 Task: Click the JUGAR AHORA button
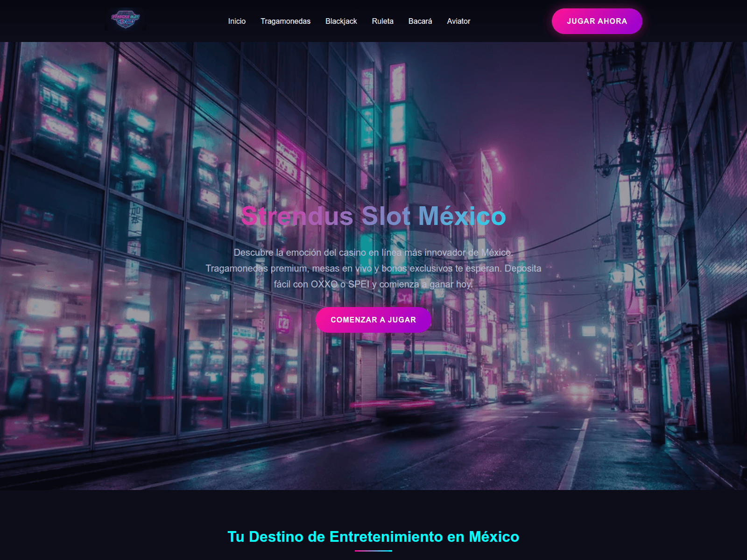(597, 21)
